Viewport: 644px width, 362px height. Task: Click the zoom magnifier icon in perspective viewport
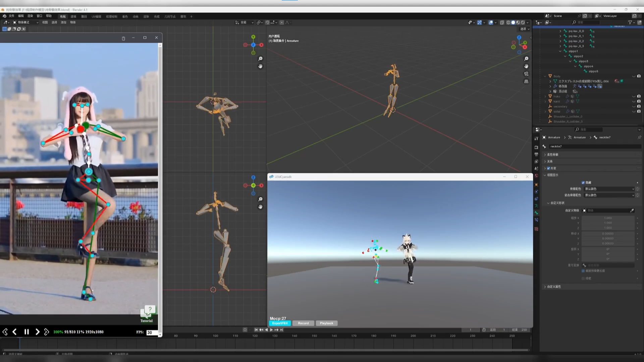pos(526,59)
